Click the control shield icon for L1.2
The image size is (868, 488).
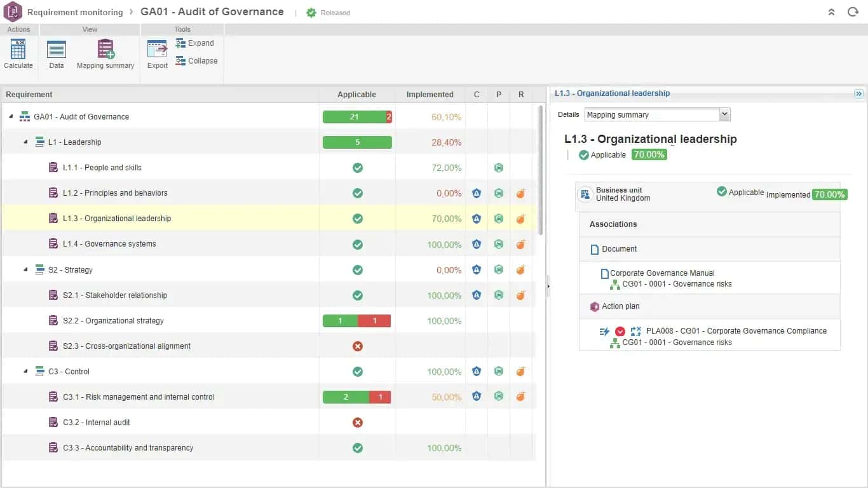coord(477,193)
